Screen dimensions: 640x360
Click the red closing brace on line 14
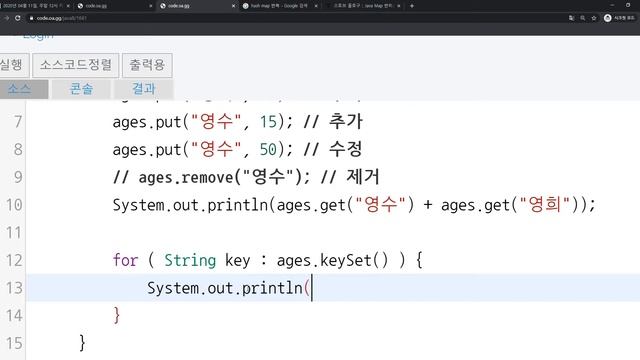117,316
